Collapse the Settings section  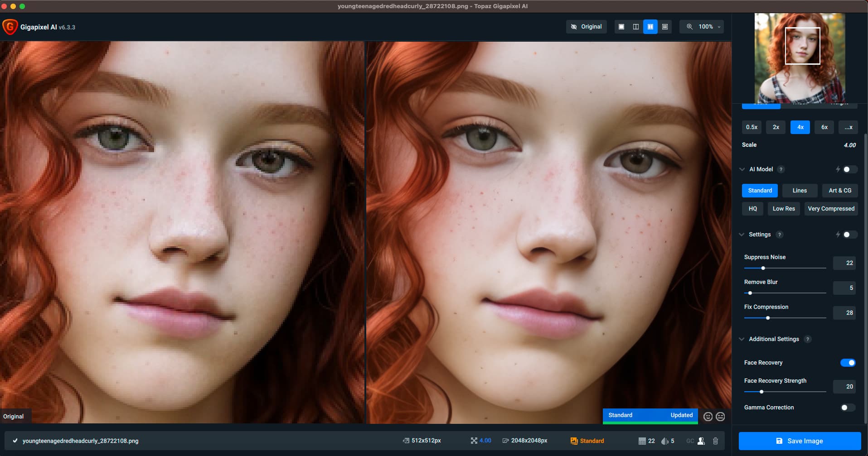(742, 235)
